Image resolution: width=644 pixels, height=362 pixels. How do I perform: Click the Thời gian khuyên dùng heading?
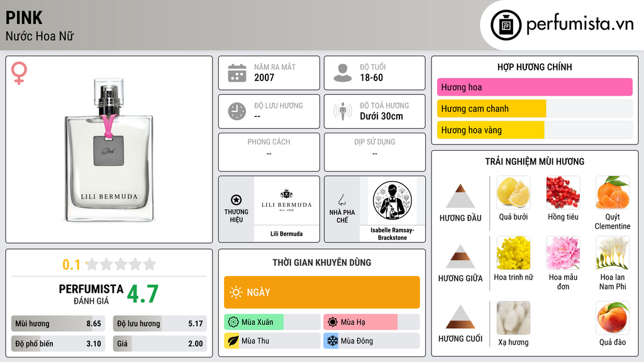tap(322, 263)
